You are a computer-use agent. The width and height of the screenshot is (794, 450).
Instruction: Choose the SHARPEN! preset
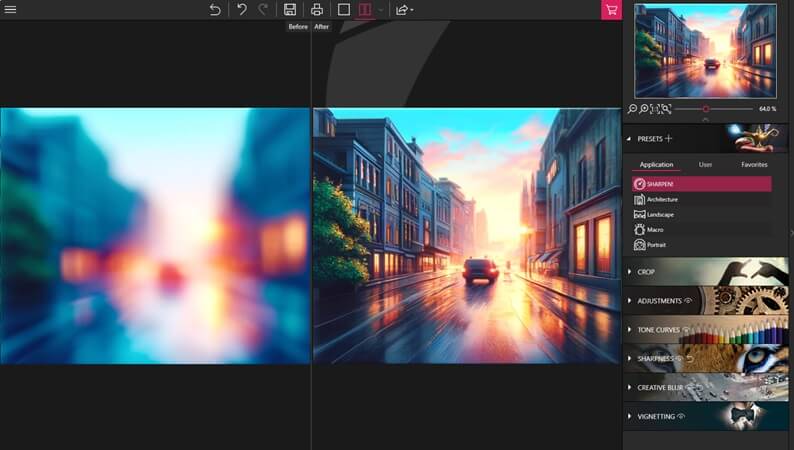pos(702,184)
